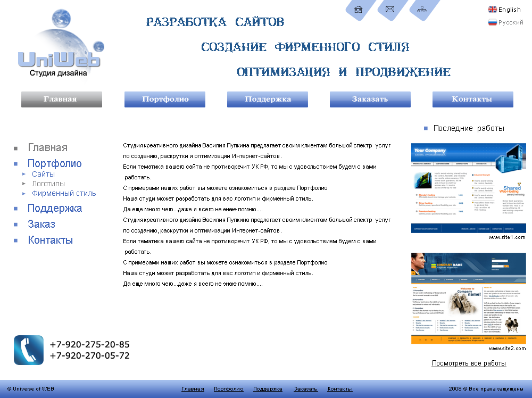Image resolution: width=532 pixels, height=398 pixels.
Task: Select Контакты in the left sidebar
Action: 50,240
